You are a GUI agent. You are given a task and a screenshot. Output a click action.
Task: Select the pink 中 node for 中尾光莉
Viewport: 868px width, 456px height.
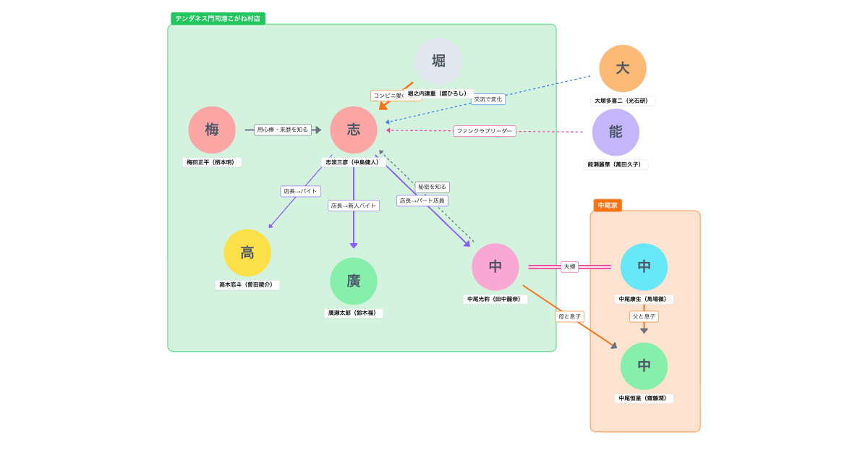click(495, 267)
